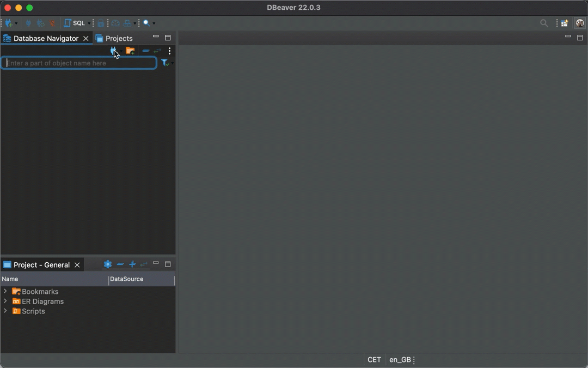Sort by the DataSource column header
The image size is (588, 368).
point(142,279)
